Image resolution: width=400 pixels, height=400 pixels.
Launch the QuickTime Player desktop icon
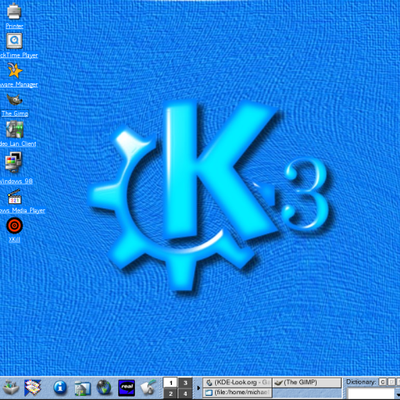pos(14,41)
